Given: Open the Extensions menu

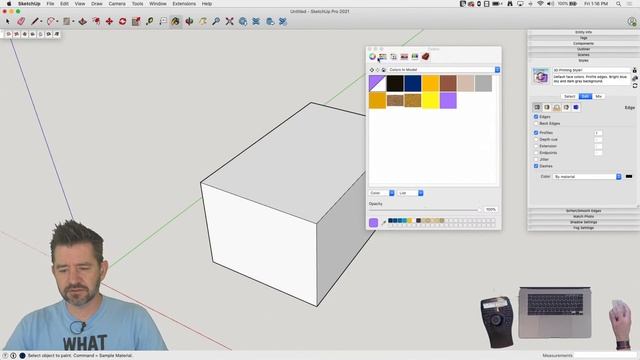Looking at the screenshot, I should tap(184, 4).
